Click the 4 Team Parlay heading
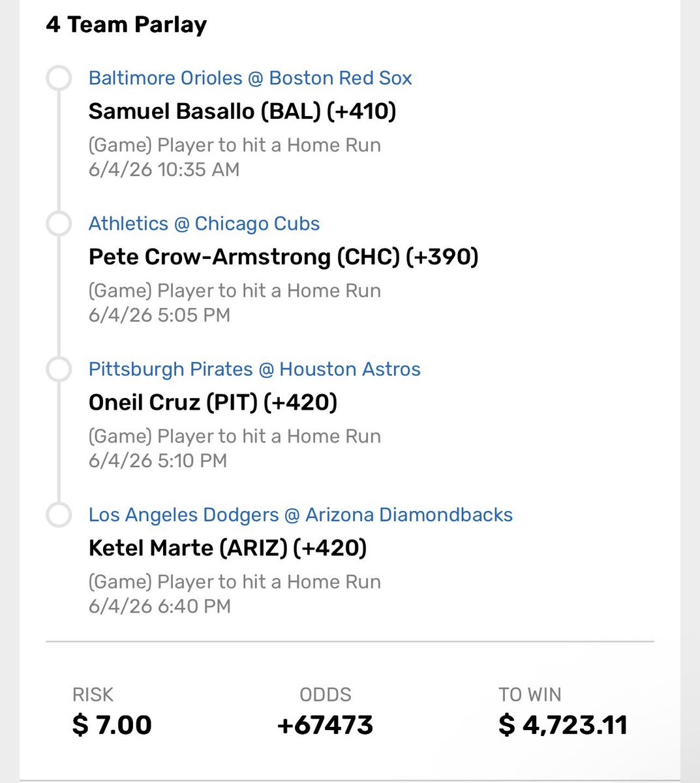The height and width of the screenshot is (783, 700). tap(127, 25)
